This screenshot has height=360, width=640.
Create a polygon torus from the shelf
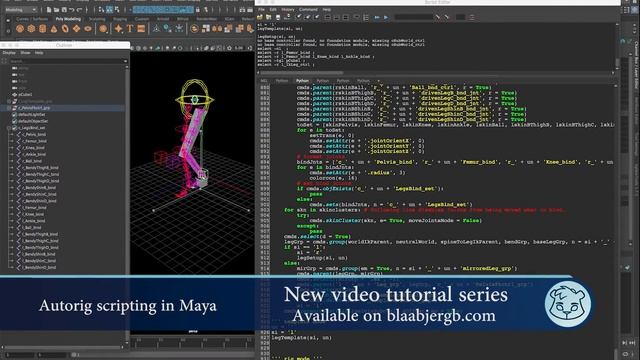pos(65,29)
